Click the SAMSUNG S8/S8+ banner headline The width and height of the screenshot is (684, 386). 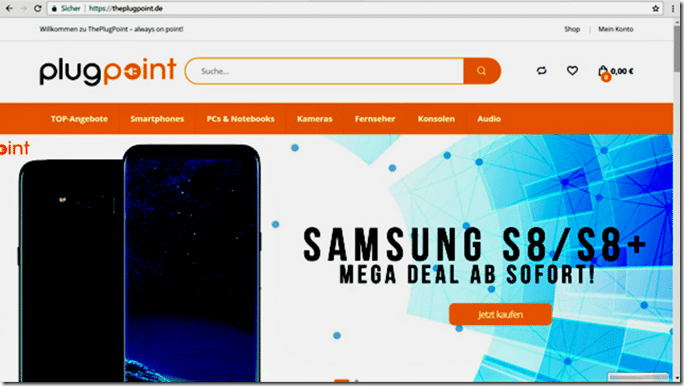pos(475,245)
